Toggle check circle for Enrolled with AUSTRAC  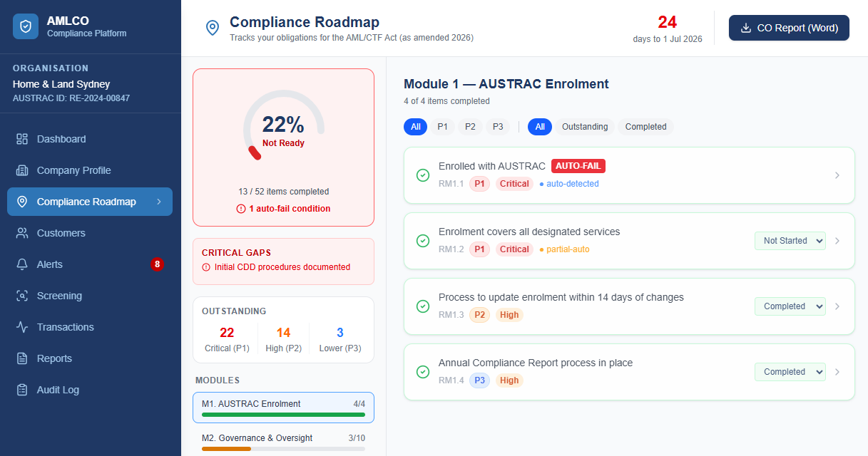click(422, 175)
